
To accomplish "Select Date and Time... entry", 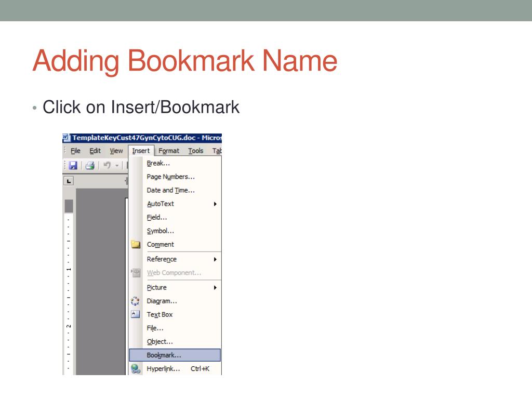I will [x=175, y=190].
